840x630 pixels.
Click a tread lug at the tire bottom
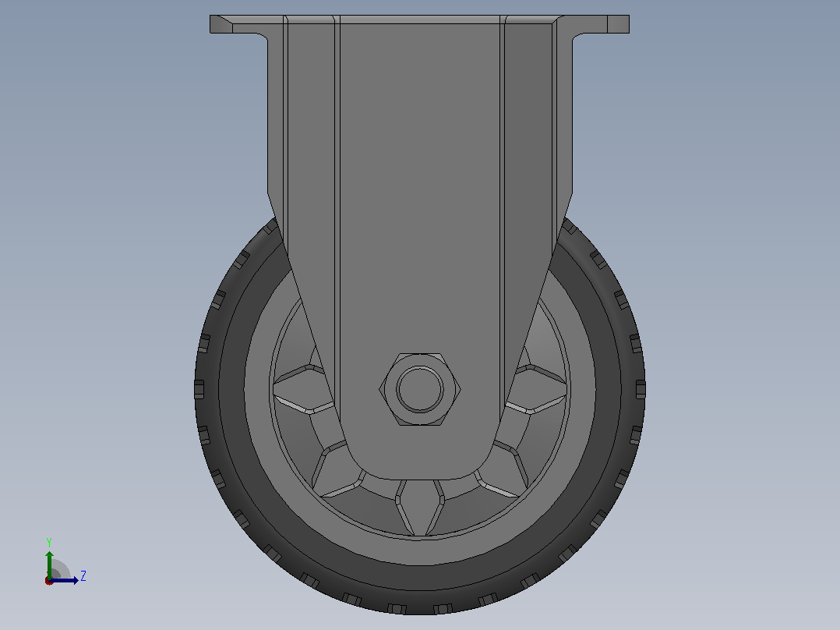397,608
